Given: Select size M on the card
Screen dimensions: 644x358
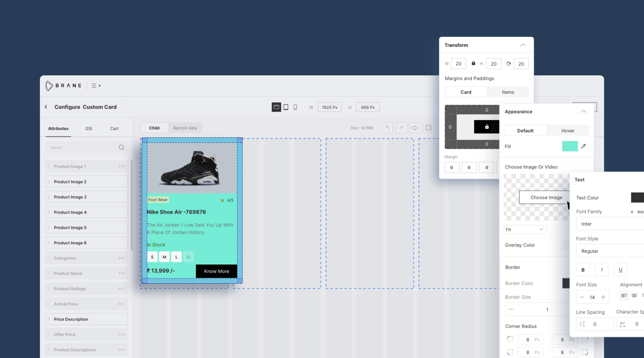Looking at the screenshot, I should tap(164, 257).
